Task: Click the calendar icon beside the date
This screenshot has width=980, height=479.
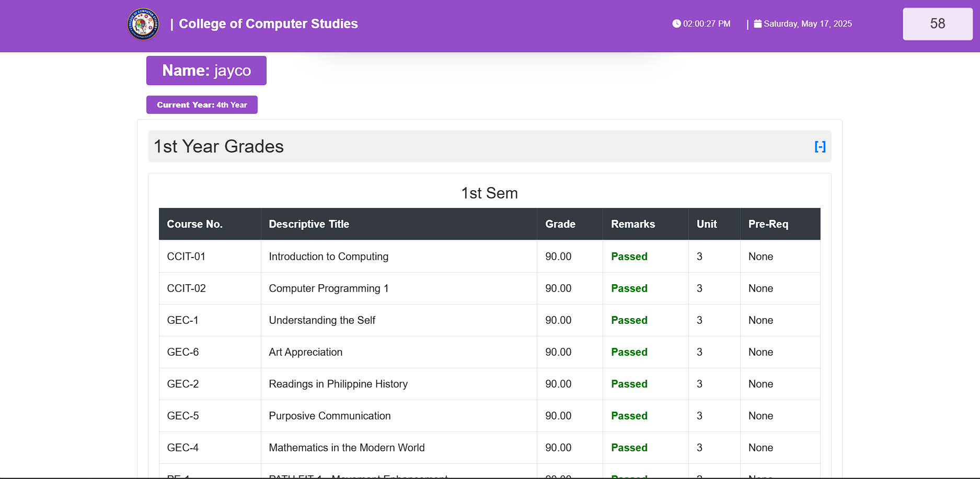Action: coord(757,24)
